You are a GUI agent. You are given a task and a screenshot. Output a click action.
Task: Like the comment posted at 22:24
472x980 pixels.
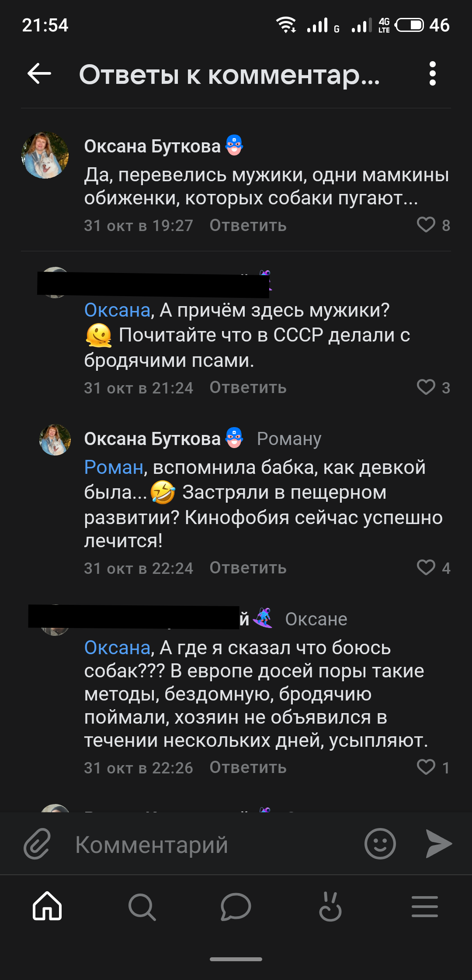[x=426, y=568]
